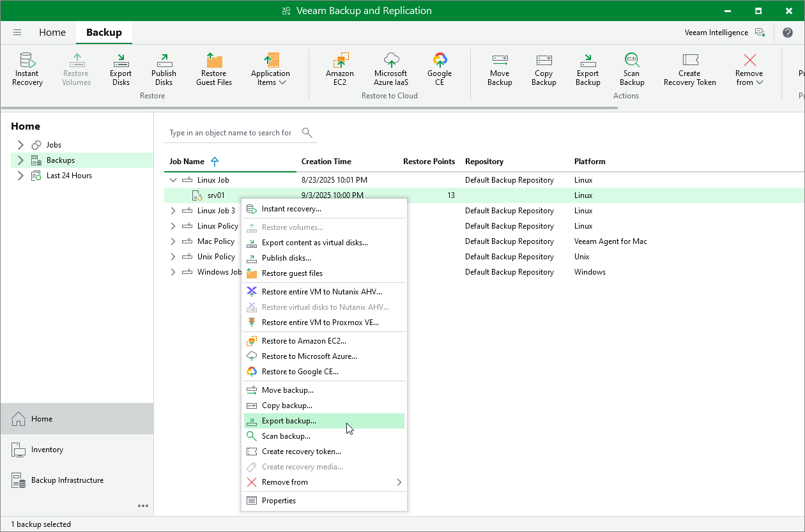Click the Home view button in sidebar
This screenshot has height=532, width=805.
[77, 419]
